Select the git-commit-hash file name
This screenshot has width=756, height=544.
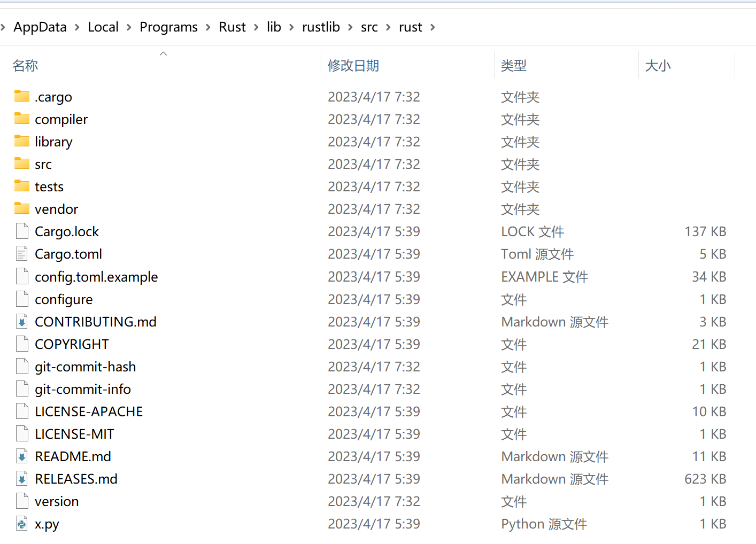click(x=86, y=367)
